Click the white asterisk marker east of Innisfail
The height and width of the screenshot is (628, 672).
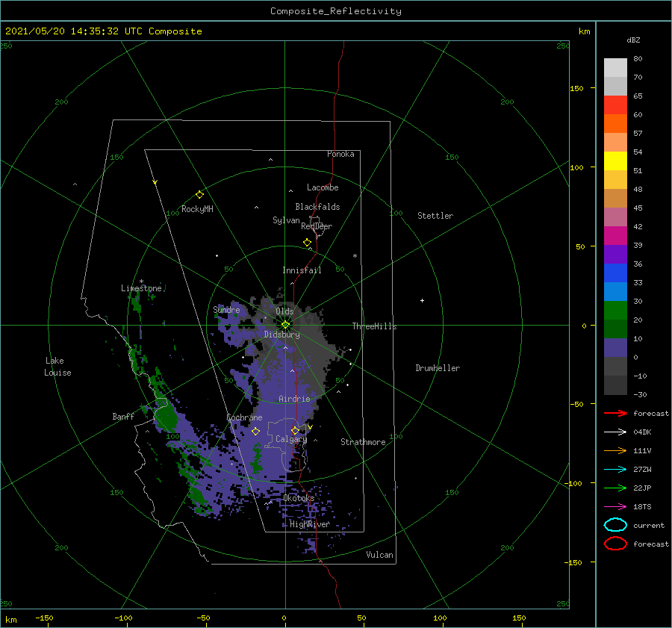click(x=355, y=256)
